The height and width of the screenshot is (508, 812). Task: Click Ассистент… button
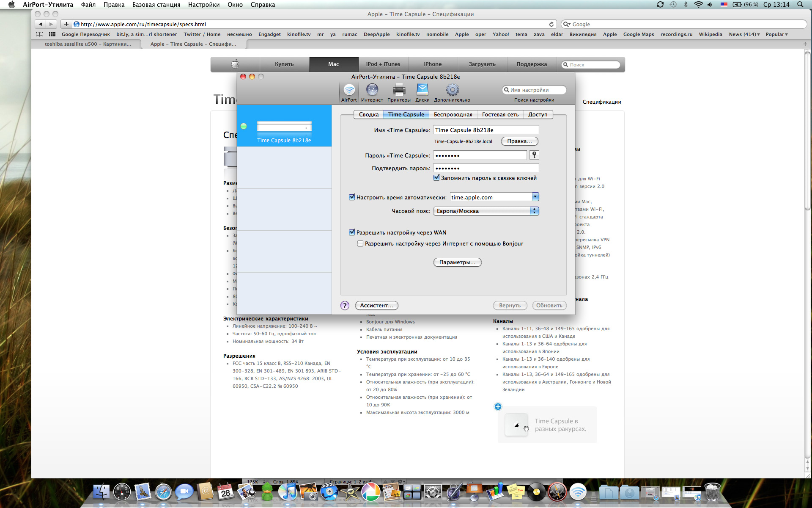[x=376, y=305]
